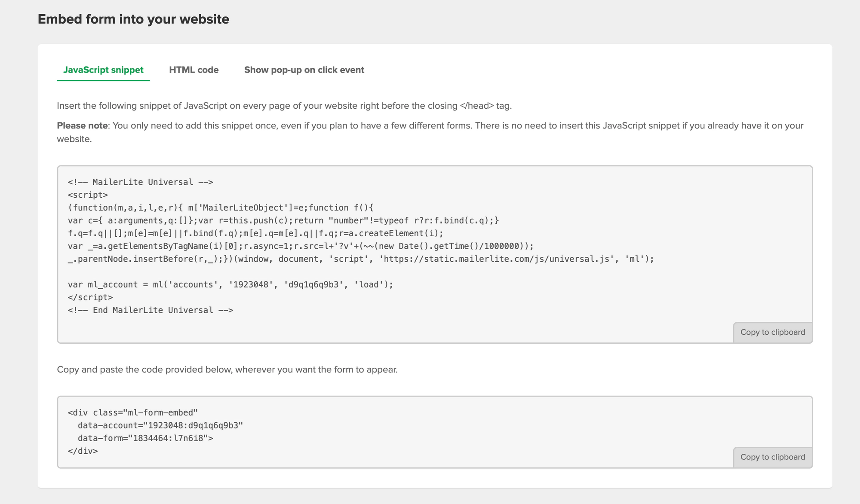Click the '(function(m,a,i,l,e,r)' code line

point(221,208)
